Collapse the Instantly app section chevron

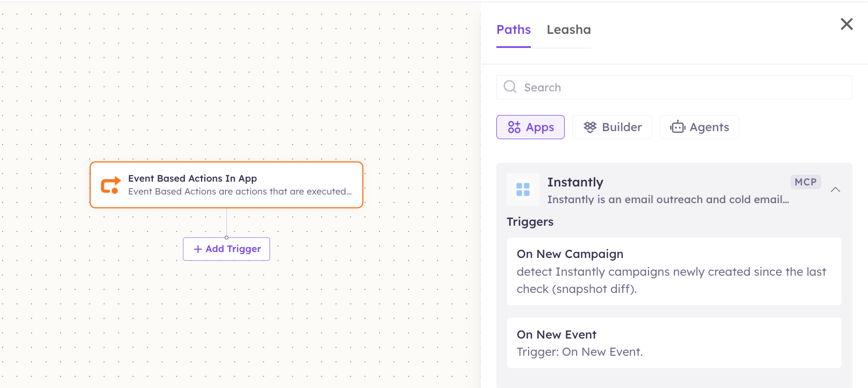coord(835,190)
